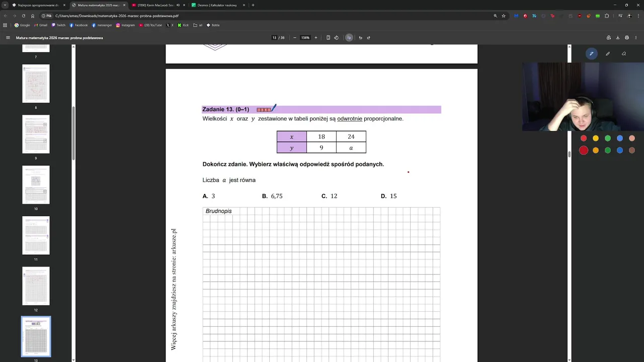Click the address bar file path
Screen dimensions: 644x362
tap(117, 16)
